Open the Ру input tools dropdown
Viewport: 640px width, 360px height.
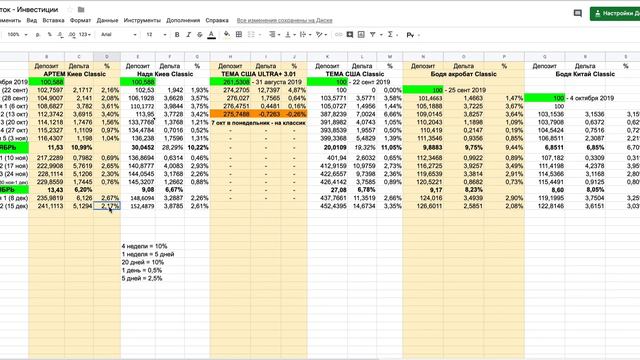pos(413,35)
